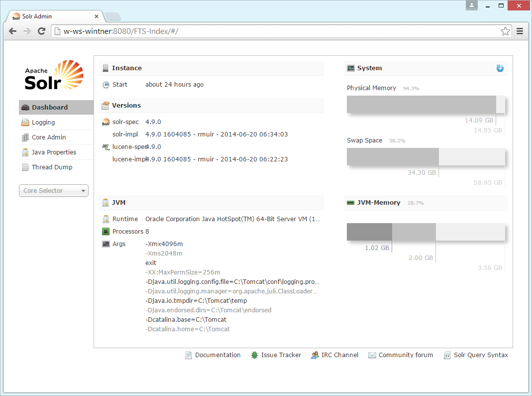The image size is (532, 396).
Task: Reload the page in the browser
Action: (42, 31)
